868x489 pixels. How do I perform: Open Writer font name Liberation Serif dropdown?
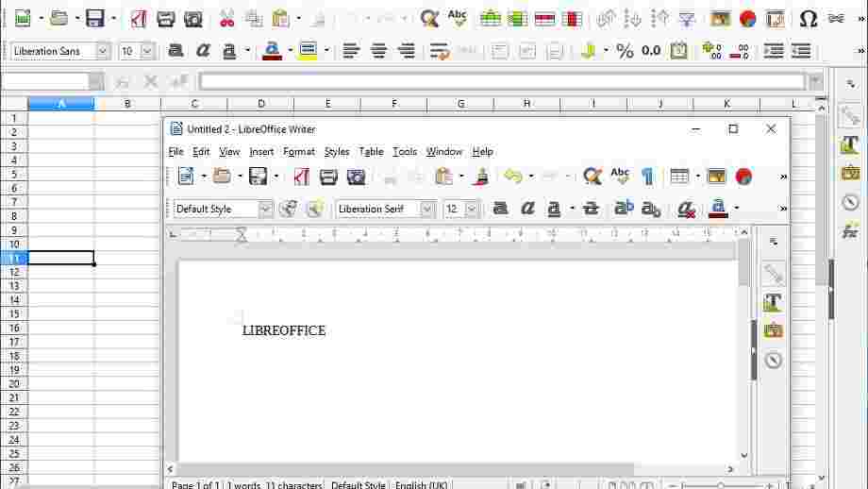point(426,209)
